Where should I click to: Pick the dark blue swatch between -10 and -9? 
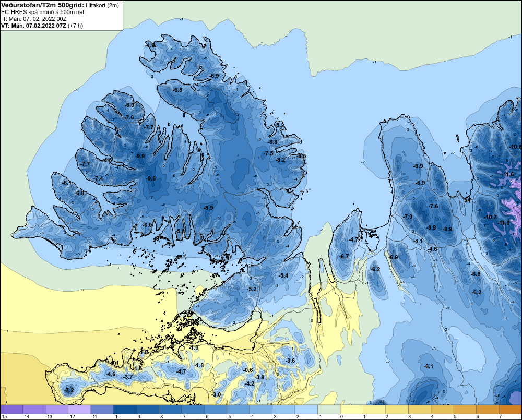[x=125, y=409]
